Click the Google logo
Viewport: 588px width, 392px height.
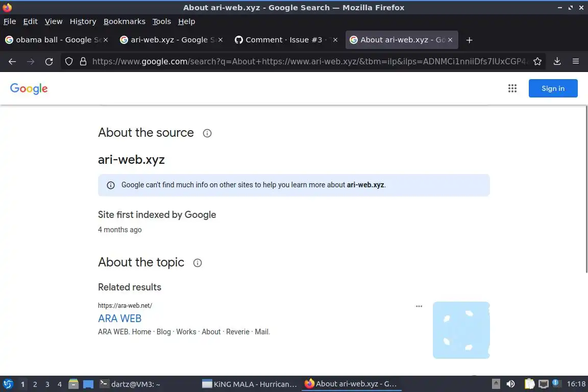29,89
